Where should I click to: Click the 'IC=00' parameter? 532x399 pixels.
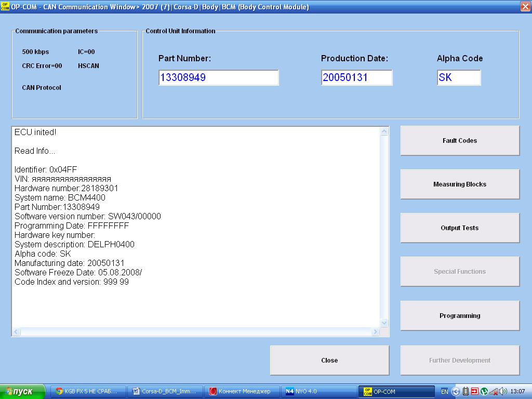point(86,52)
